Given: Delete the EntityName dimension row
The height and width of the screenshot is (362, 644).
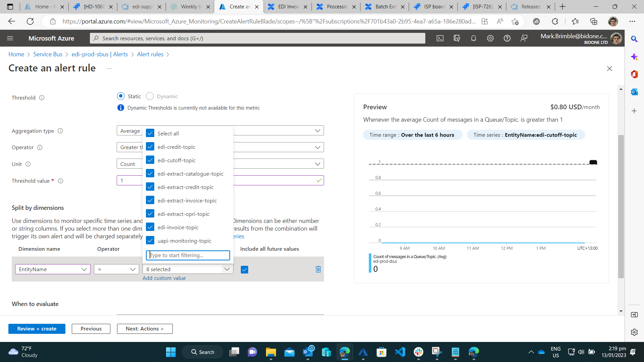Looking at the screenshot, I should pyautogui.click(x=318, y=269).
